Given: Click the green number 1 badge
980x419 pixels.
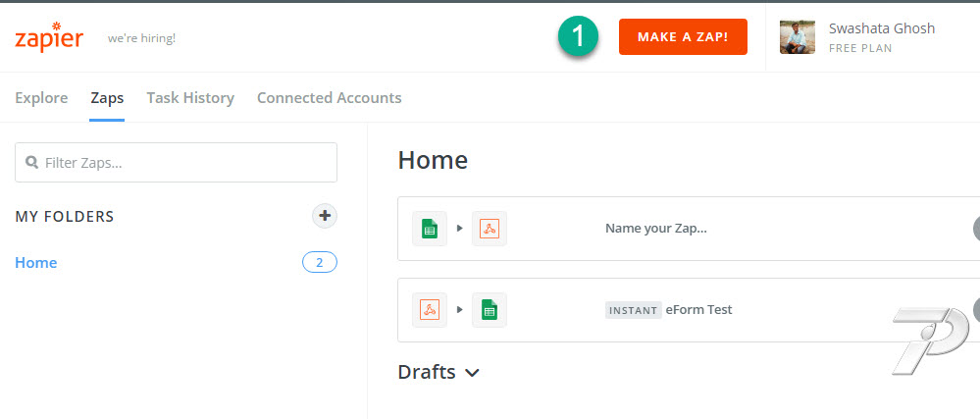Looking at the screenshot, I should (578, 36).
